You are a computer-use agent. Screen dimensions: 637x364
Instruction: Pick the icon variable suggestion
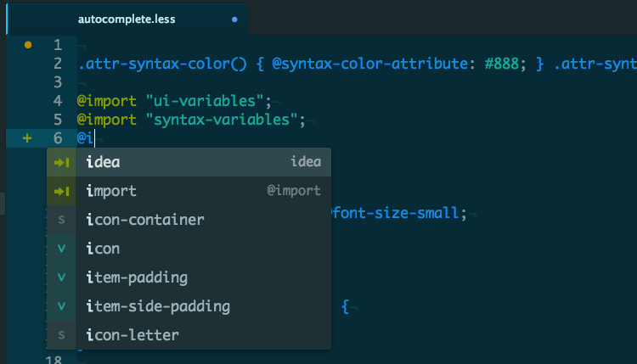point(189,249)
